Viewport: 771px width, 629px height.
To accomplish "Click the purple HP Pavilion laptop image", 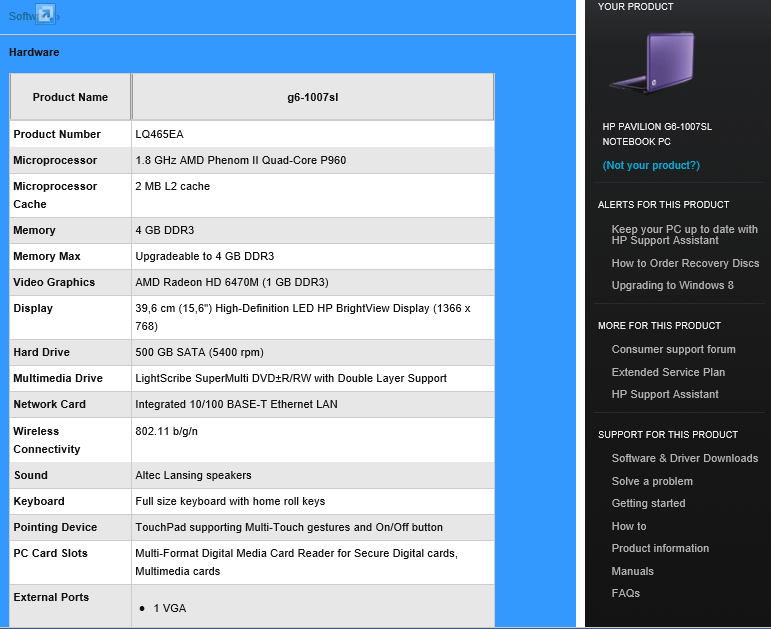I will point(653,64).
